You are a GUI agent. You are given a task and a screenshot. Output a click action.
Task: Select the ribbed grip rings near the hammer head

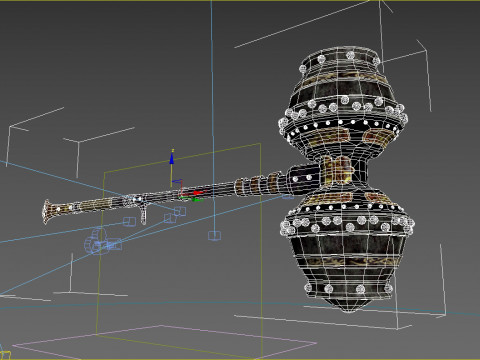click(x=259, y=185)
